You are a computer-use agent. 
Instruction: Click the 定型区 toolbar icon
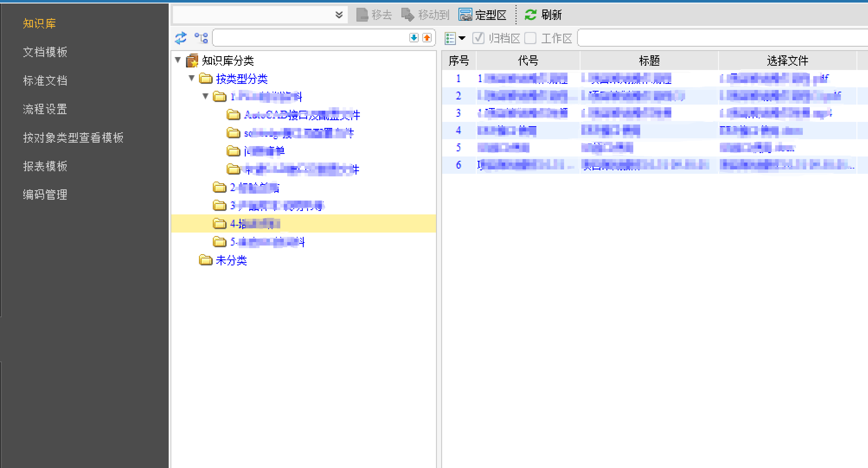coord(465,14)
